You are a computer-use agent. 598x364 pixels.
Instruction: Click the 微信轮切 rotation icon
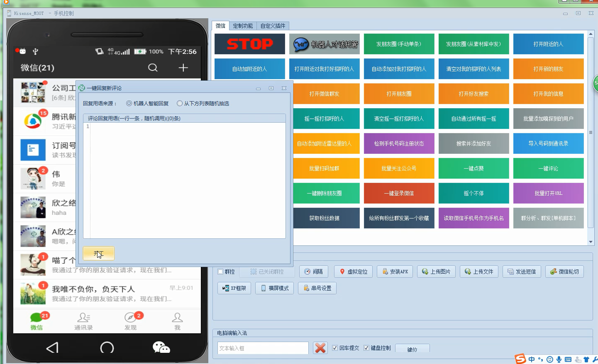[x=552, y=272]
